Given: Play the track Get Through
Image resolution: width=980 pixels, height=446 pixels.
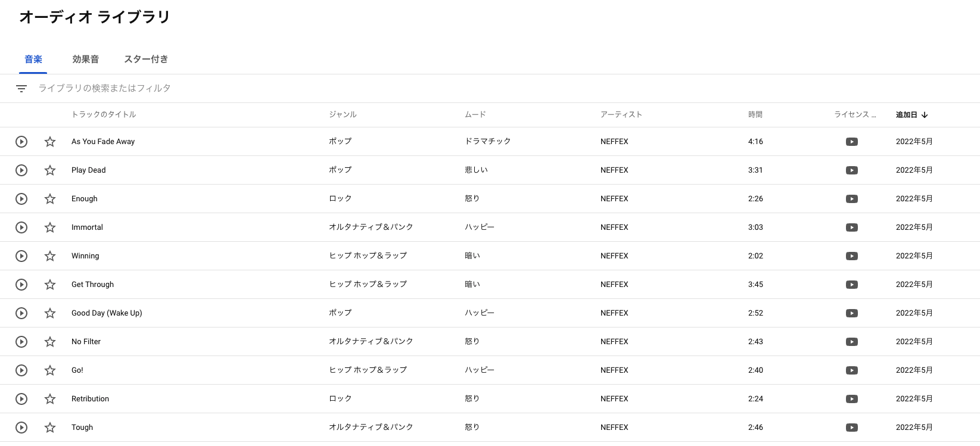Looking at the screenshot, I should click(x=21, y=285).
